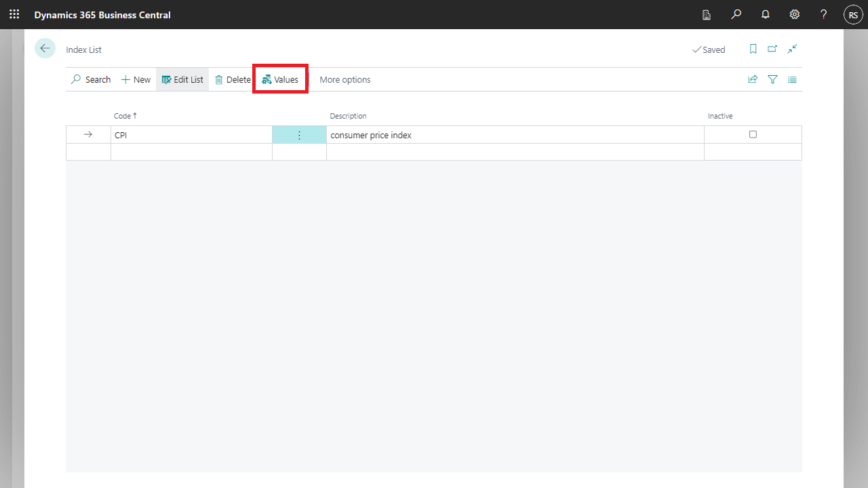Open the settings gear
This screenshot has height=488, width=868.
(x=795, y=14)
